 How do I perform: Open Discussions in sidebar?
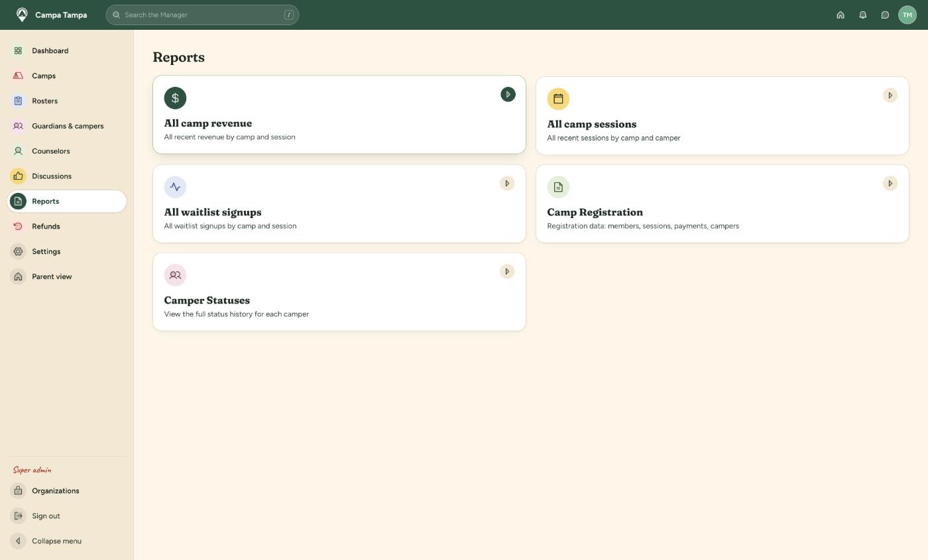[x=67, y=176]
